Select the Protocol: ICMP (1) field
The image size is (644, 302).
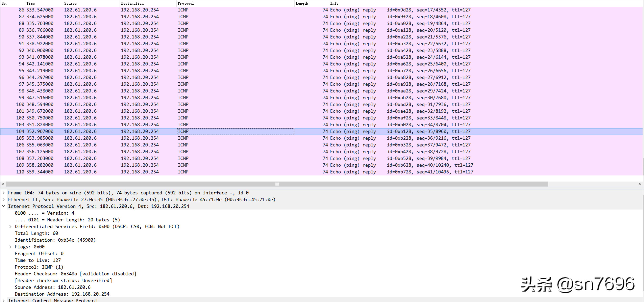point(39,267)
